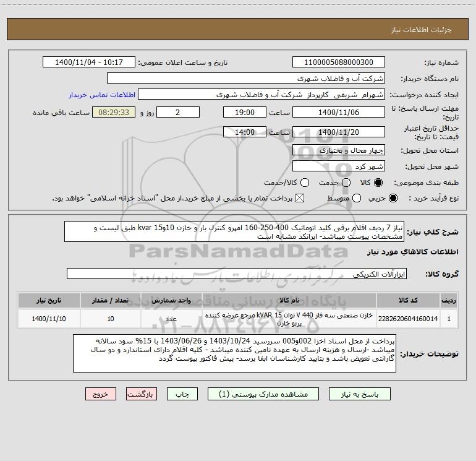Click مشاهده مدارک پیوستی (1) button
The width and height of the screenshot is (476, 461).
point(263,394)
